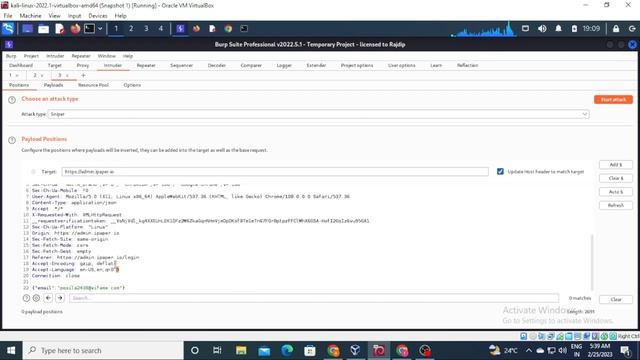The width and height of the screenshot is (640, 360).
Task: Open Kali notifications bell
Action: [x=558, y=29]
